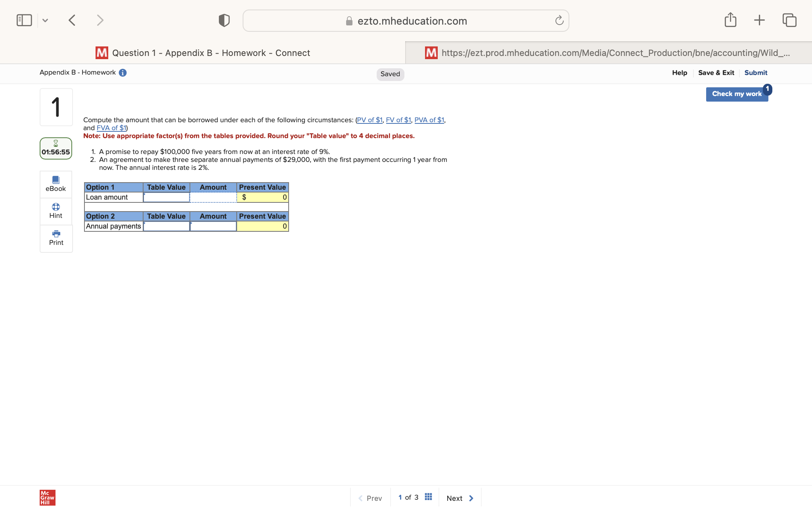Open the PVA of $1 table link
The height and width of the screenshot is (508, 812).
pyautogui.click(x=429, y=120)
